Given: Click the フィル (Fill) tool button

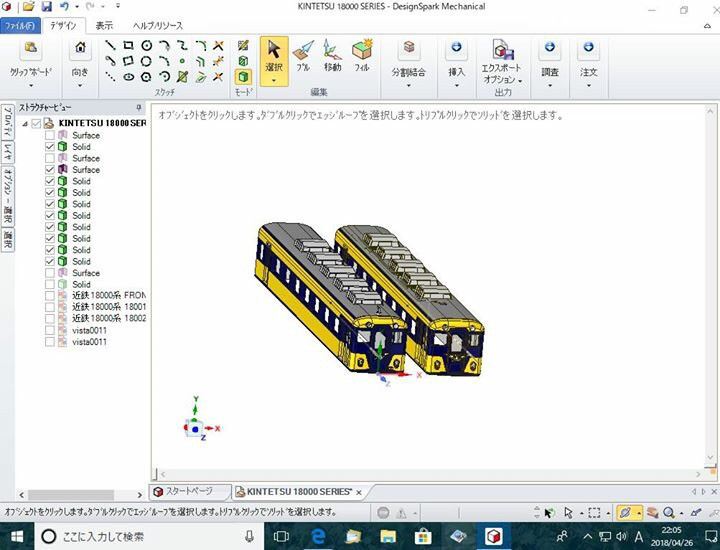Looking at the screenshot, I should click(362, 55).
